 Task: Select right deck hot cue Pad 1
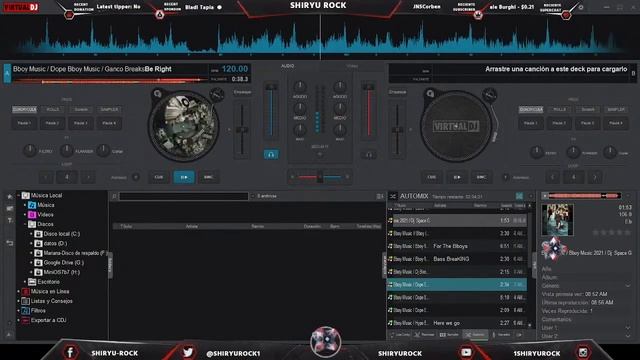click(x=531, y=123)
